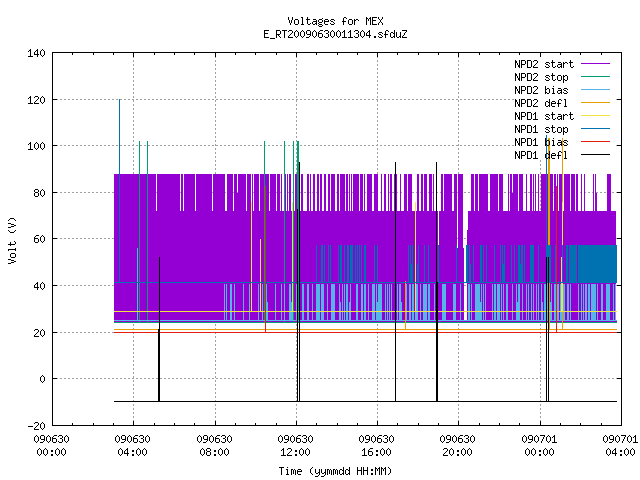The height and width of the screenshot is (480, 640).
Task: Pick the red line sample beside NPD1 bias
Action: pyautogui.click(x=596, y=142)
